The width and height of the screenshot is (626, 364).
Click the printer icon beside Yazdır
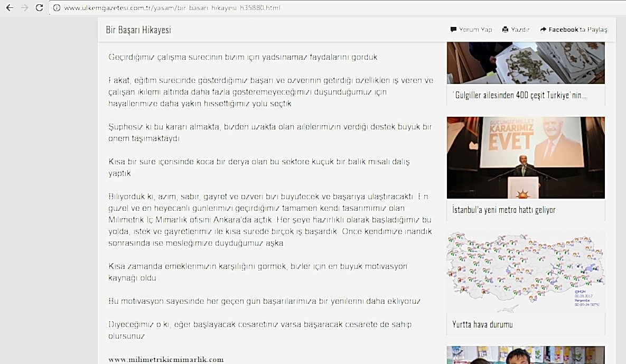(505, 29)
